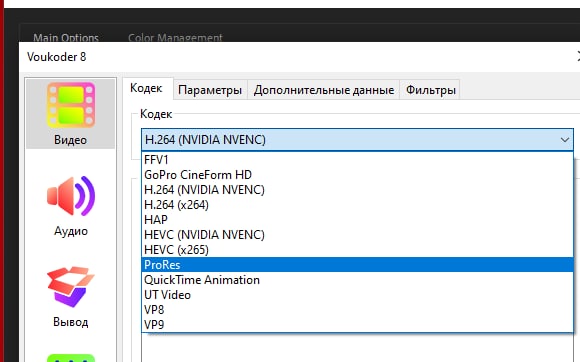Pick H.264 (x264) in the list
The width and height of the screenshot is (580, 362).
coord(357,204)
